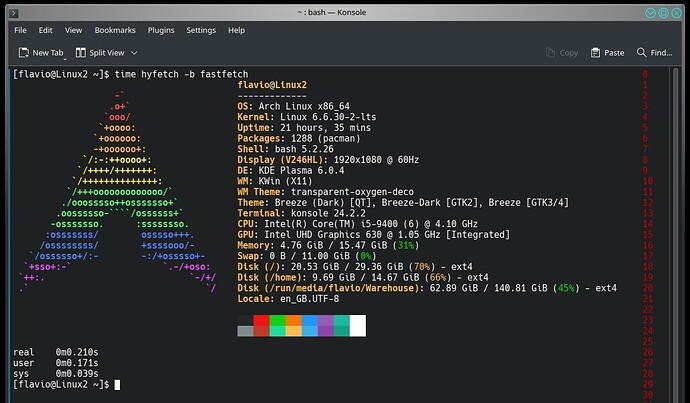The height and width of the screenshot is (403, 690).
Task: Click the "Memory: 4.76 GiB / 15.47 GiB" line
Action: [x=328, y=245]
